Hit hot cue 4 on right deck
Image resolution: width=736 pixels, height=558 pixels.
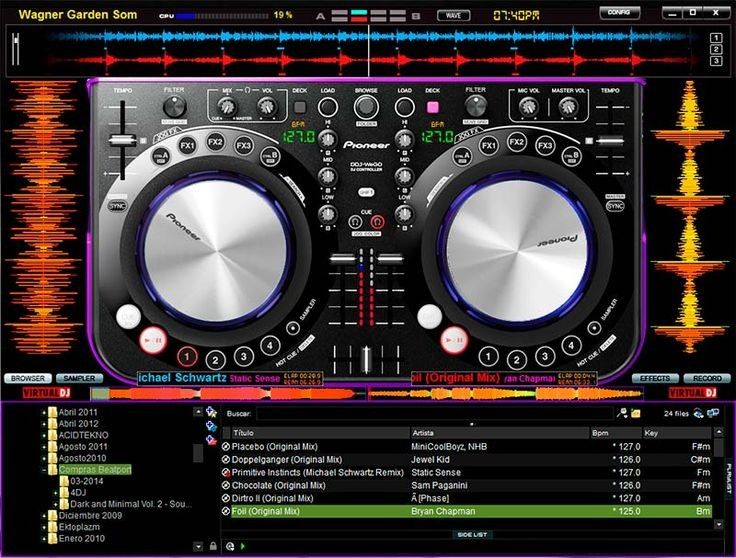click(571, 346)
